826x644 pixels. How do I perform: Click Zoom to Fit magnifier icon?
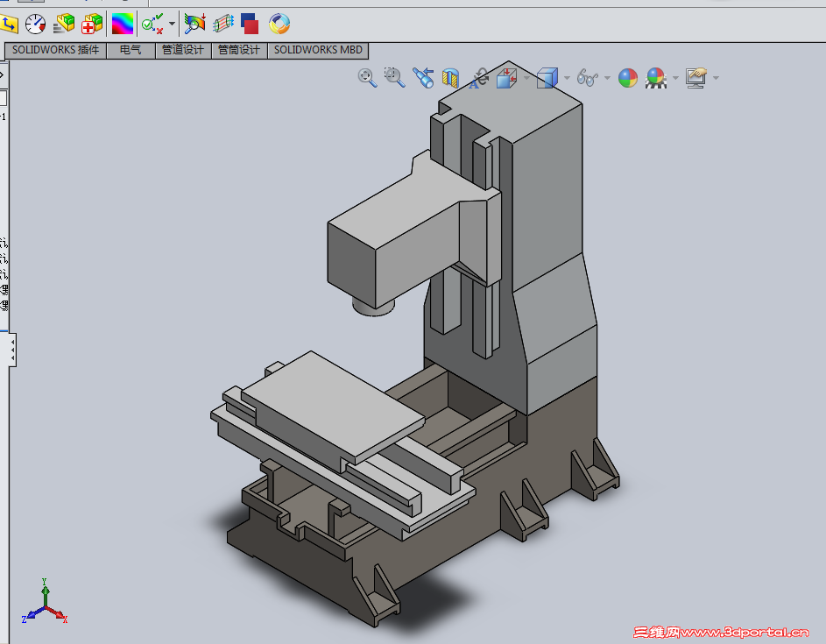pos(367,78)
